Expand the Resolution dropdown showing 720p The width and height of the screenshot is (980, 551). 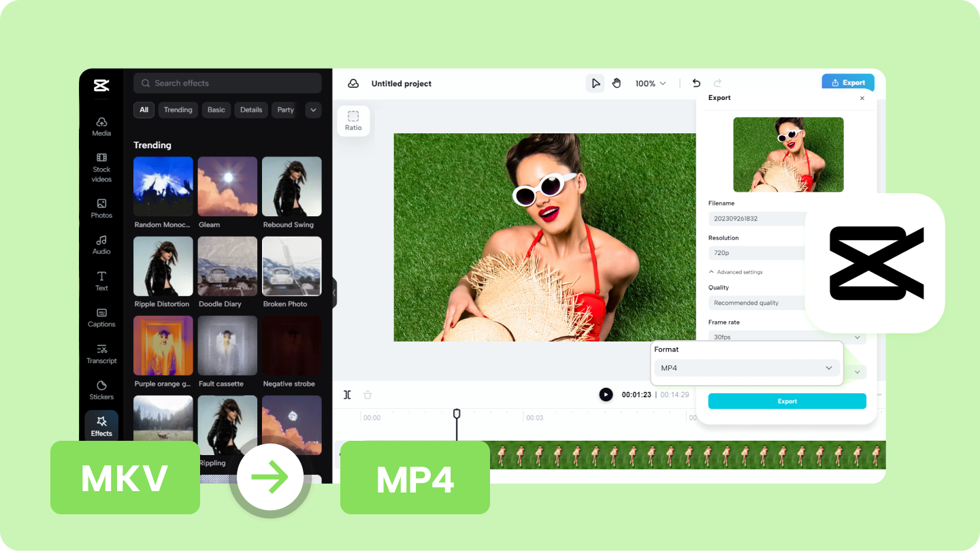[x=756, y=252]
